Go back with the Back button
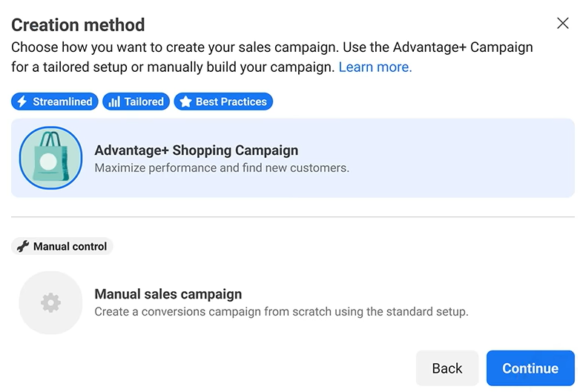 click(446, 368)
